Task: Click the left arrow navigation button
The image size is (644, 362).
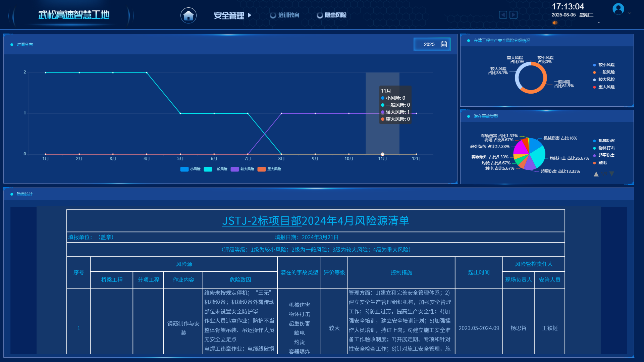Action: click(x=503, y=15)
